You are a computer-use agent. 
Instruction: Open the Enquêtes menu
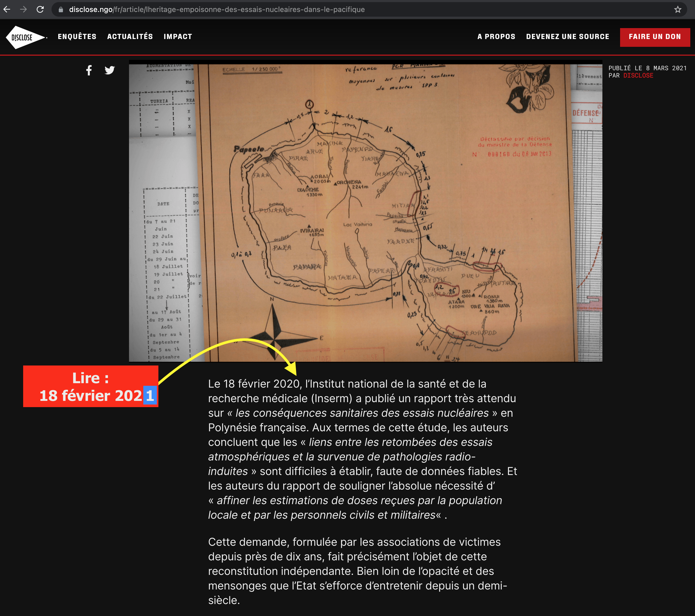[x=77, y=37]
